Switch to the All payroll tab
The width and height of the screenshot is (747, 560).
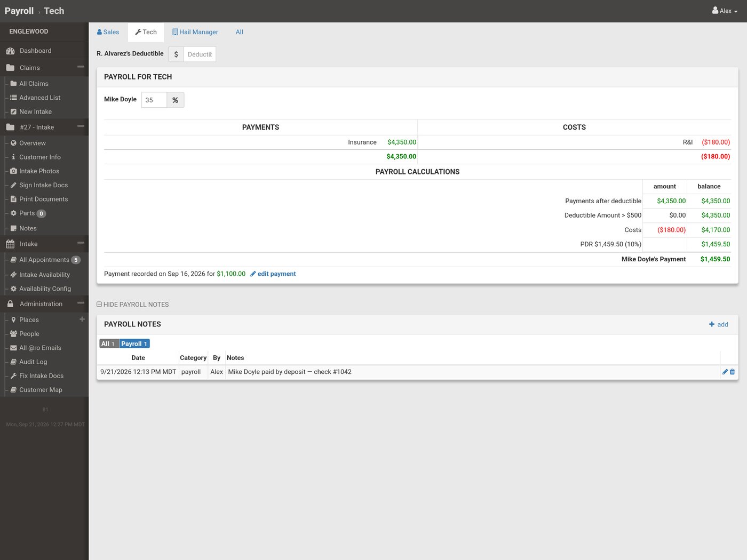pos(240,32)
